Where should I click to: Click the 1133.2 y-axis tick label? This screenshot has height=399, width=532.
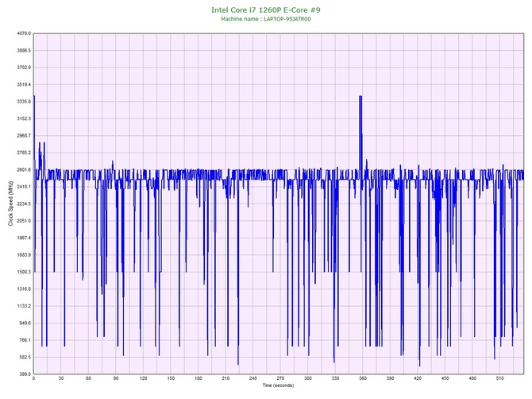click(x=24, y=306)
